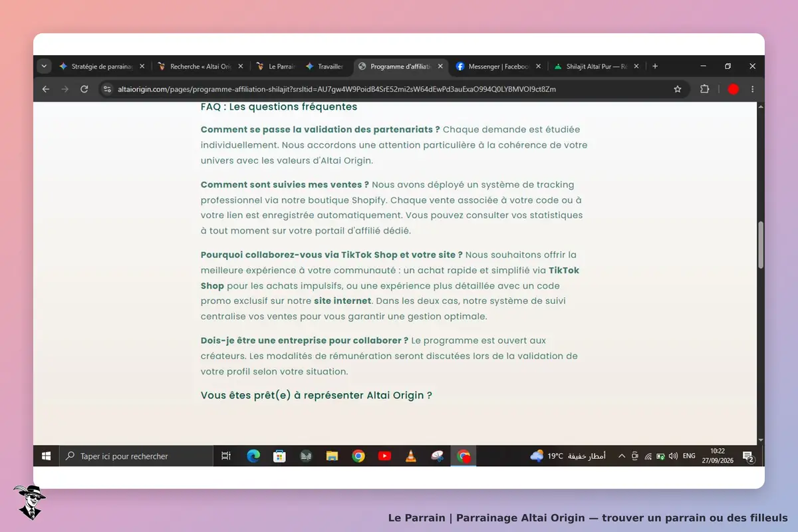The height and width of the screenshot is (532, 798).
Task: Switch to the Travailler tab
Action: tap(325, 66)
